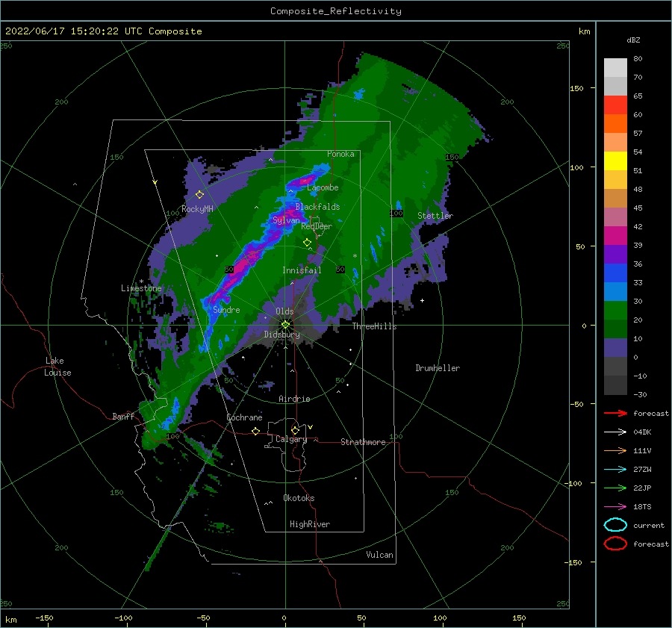Click the orange 60–57 dBZ color swatch
The image size is (672, 628).
[615, 124]
